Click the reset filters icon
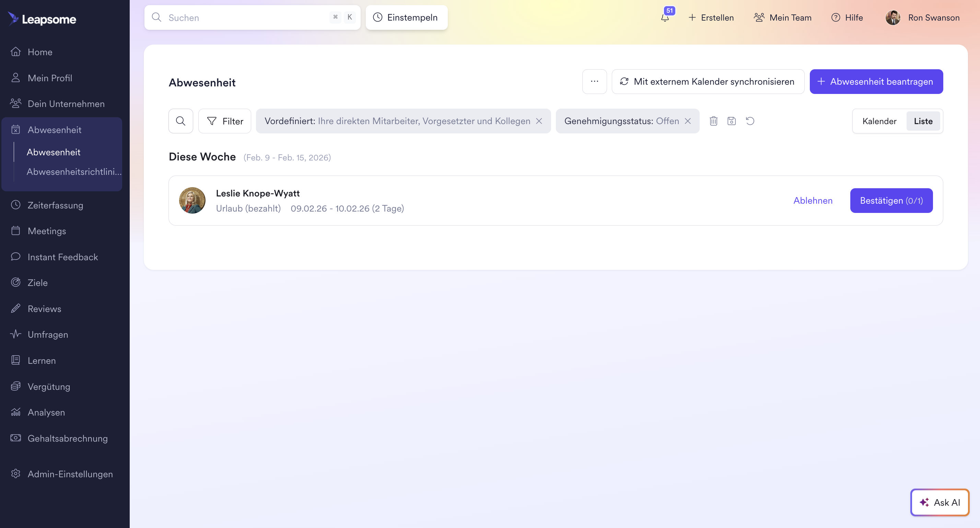 point(750,121)
